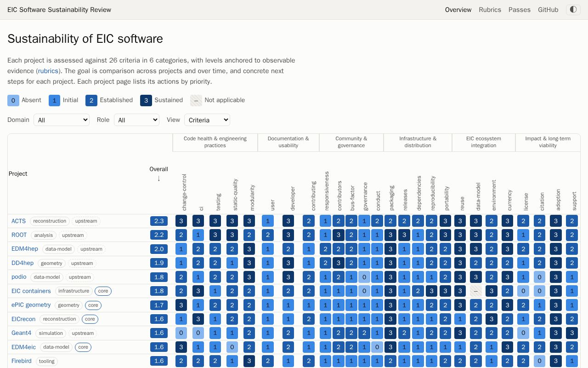Click the Impact & long-term viability header
Viewport: 588px width, 368px height.
click(548, 142)
